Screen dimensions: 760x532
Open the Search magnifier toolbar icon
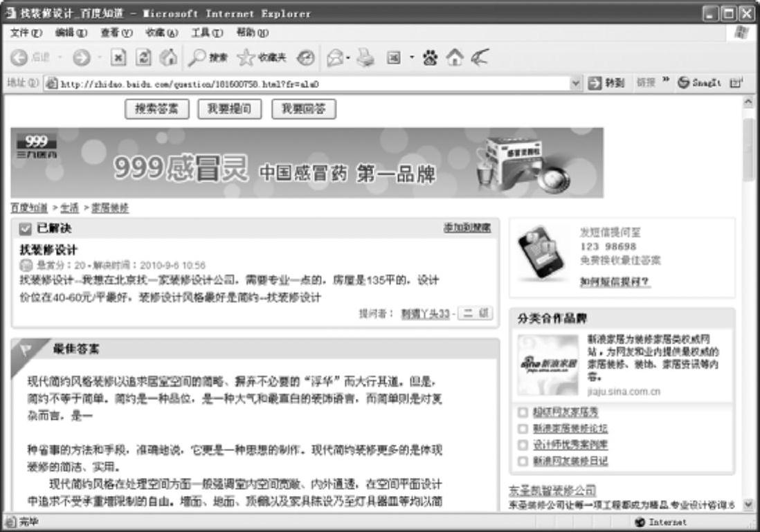point(197,57)
